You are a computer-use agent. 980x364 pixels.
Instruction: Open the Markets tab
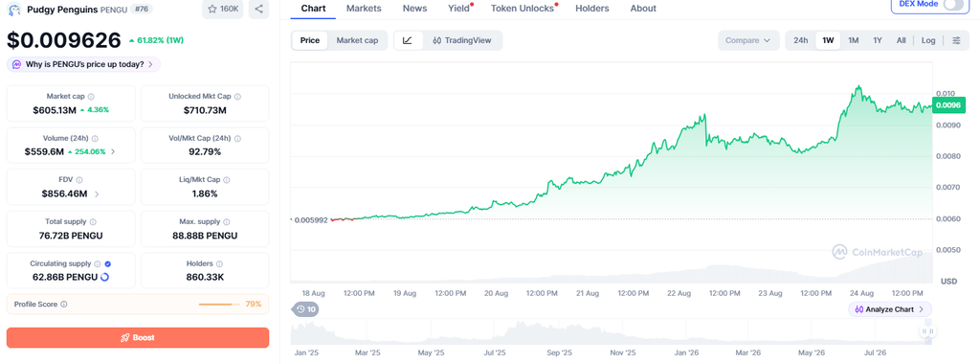coord(364,9)
